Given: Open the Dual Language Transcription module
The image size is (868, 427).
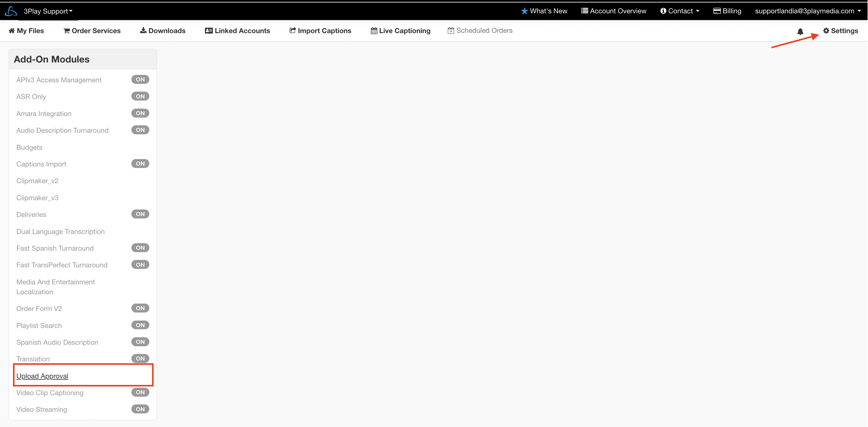Looking at the screenshot, I should pos(60,231).
